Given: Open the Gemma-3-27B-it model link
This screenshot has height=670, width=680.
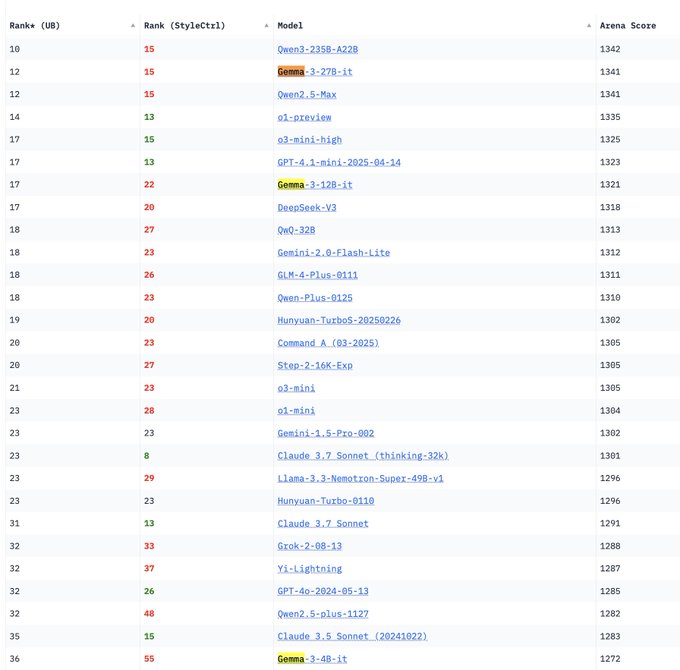Looking at the screenshot, I should pyautogui.click(x=314, y=72).
